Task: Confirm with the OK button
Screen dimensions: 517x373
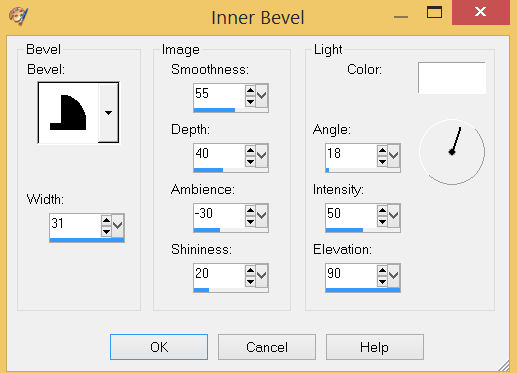Action: 159,347
